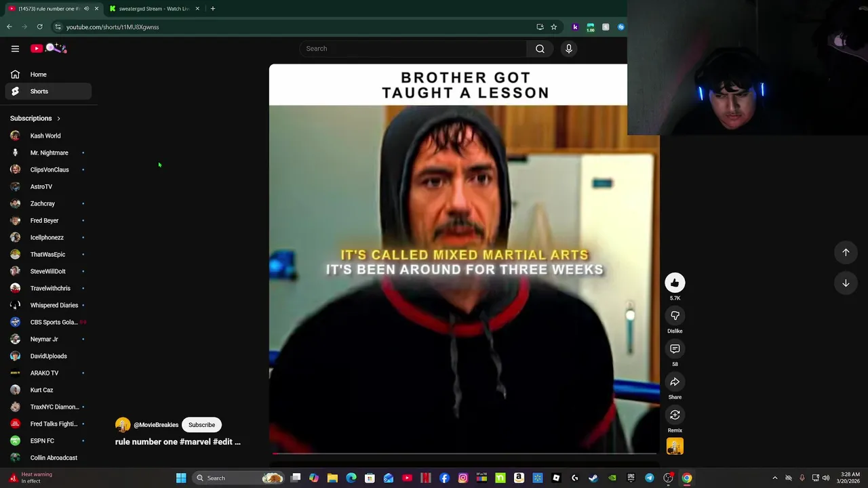Open the install app icon in address bar
This screenshot has width=868, height=488.
coord(540,27)
